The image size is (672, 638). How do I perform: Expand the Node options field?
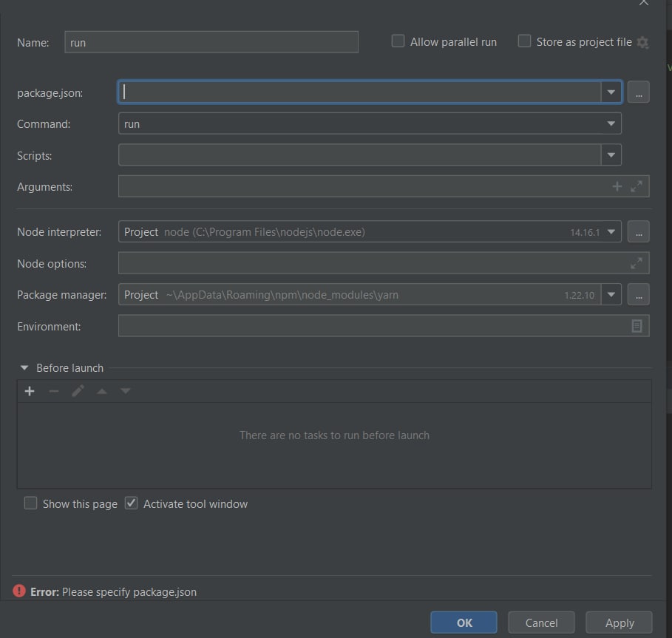[637, 263]
